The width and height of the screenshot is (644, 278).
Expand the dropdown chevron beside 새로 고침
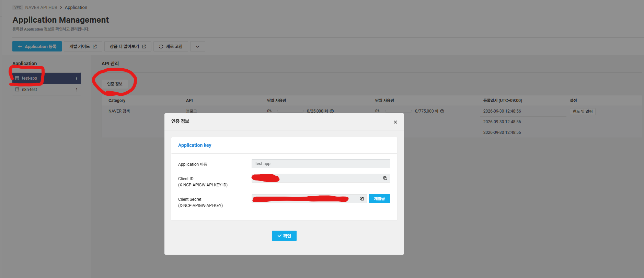point(197,46)
